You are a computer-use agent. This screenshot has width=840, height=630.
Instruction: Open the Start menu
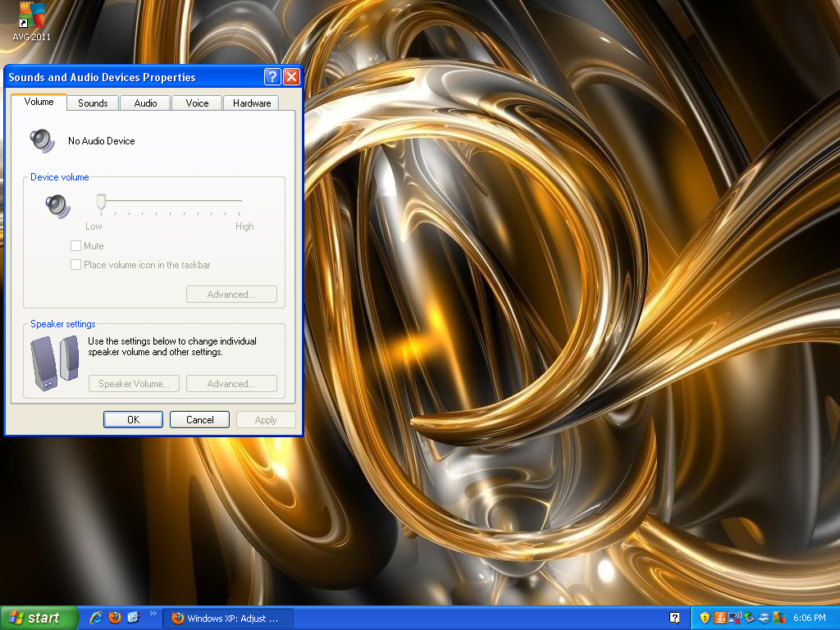click(x=39, y=618)
